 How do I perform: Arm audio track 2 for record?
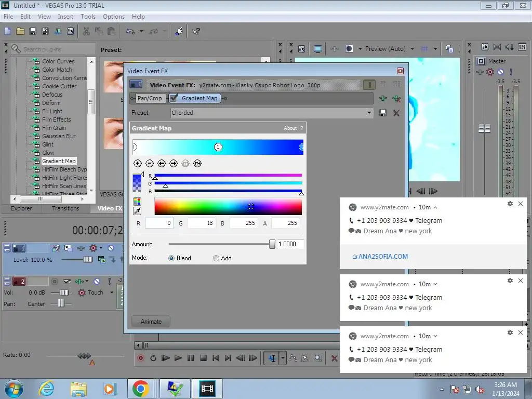[x=55, y=281]
